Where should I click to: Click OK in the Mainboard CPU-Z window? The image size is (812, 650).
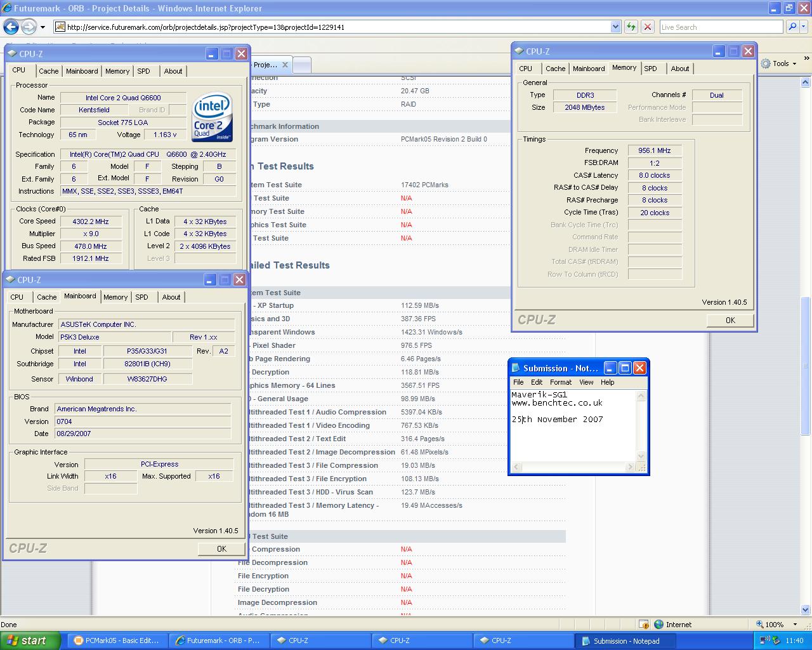221,548
